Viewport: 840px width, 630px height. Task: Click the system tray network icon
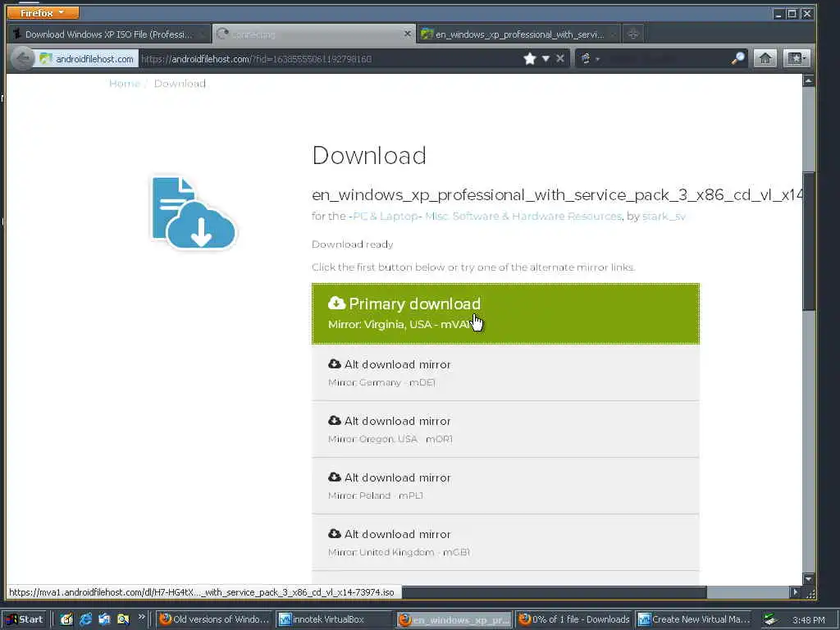(x=771, y=620)
